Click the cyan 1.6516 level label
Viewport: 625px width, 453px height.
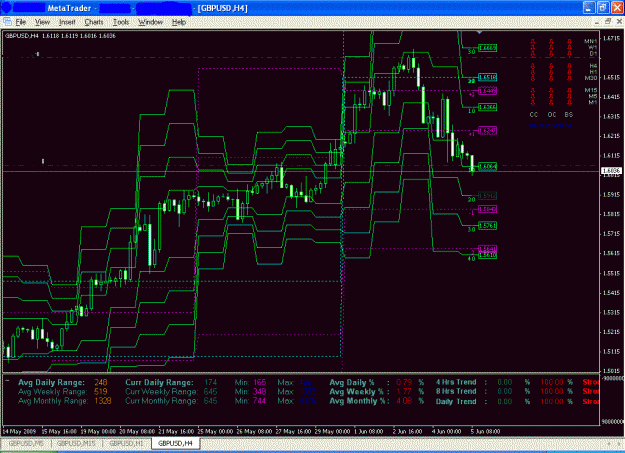coord(487,77)
